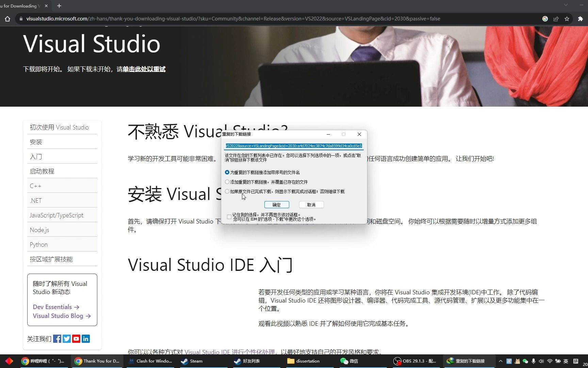Click the Facebook follow icon
The height and width of the screenshot is (368, 588).
click(57, 339)
